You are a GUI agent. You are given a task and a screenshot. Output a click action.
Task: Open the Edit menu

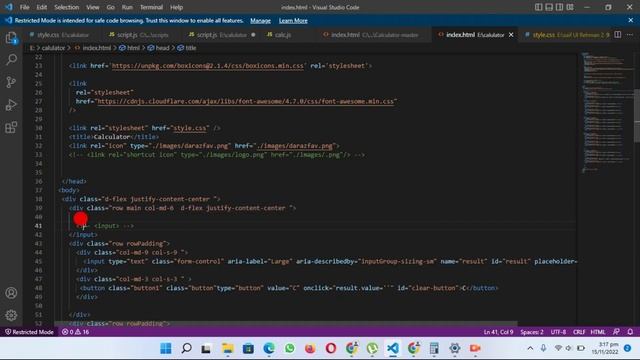[41, 7]
